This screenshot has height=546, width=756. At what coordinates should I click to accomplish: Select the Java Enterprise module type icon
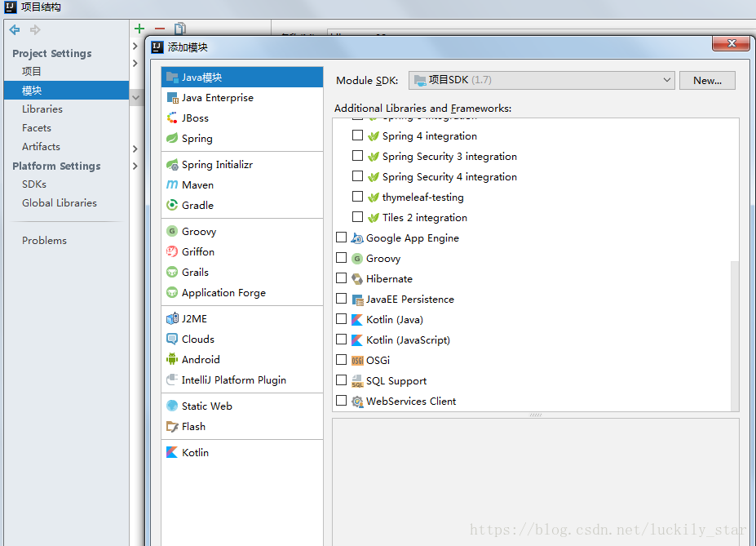[x=172, y=98]
